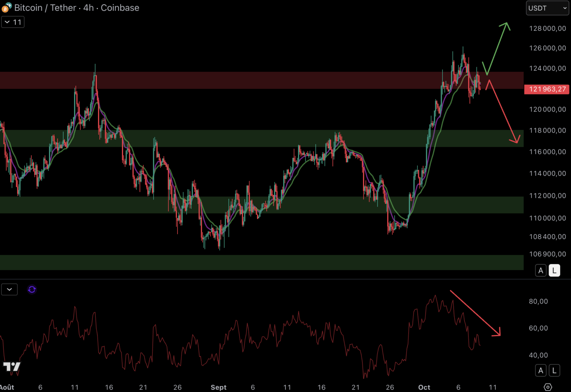Open chart settings gear on time axis
This screenshot has height=392, width=571.
point(548,387)
